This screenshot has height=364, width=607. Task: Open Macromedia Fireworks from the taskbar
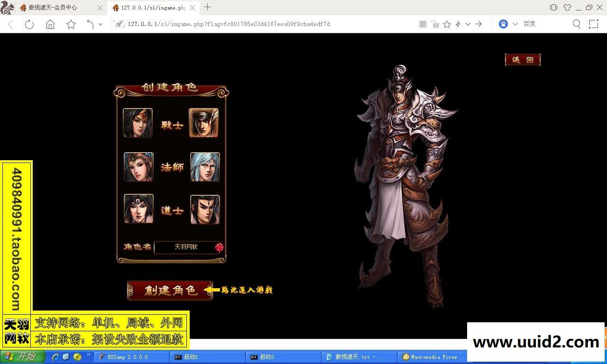click(x=432, y=357)
